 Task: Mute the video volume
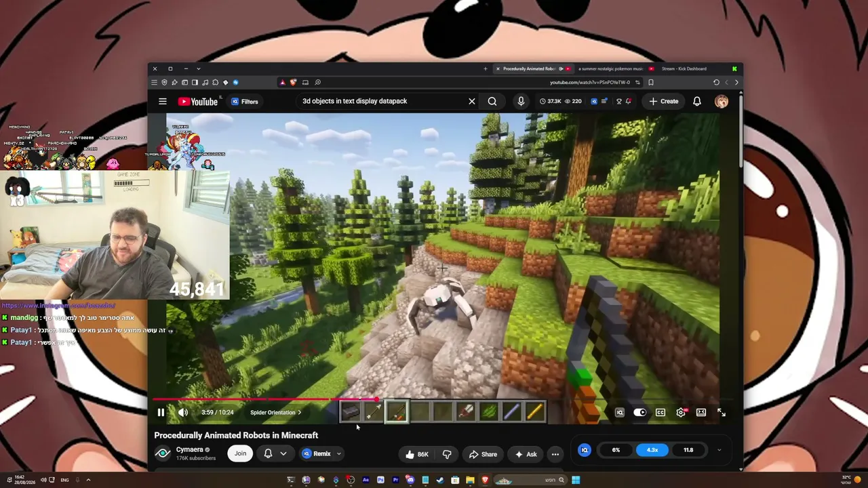point(183,412)
